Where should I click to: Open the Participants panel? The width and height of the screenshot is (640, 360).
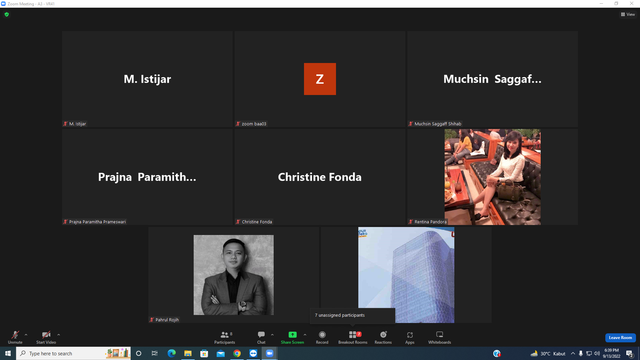coord(224,337)
